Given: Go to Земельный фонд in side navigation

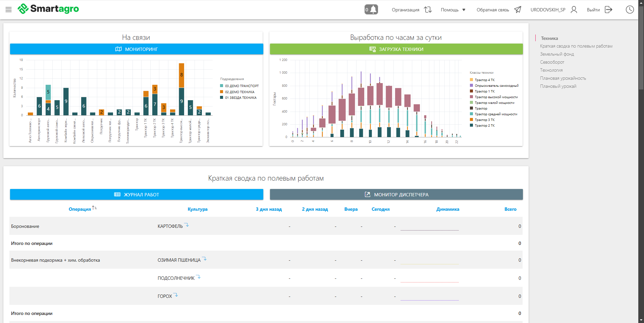Looking at the screenshot, I should pos(557,54).
